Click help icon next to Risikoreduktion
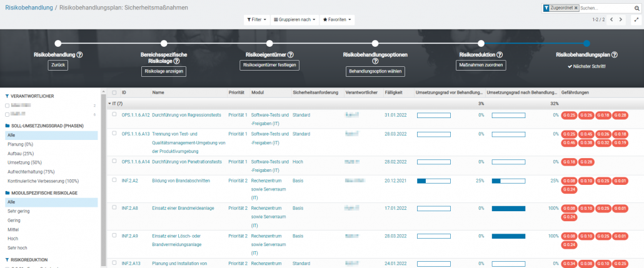The image size is (644, 268). pos(500,55)
